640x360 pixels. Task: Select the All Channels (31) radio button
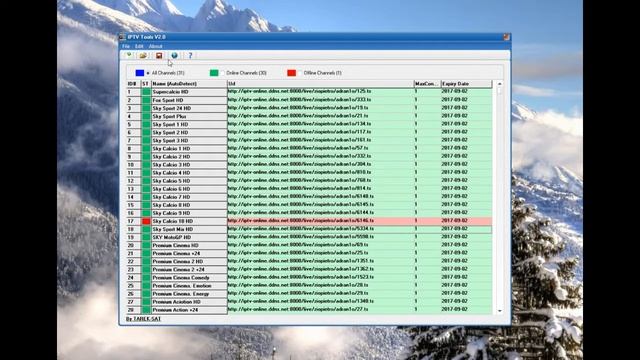(x=148, y=73)
